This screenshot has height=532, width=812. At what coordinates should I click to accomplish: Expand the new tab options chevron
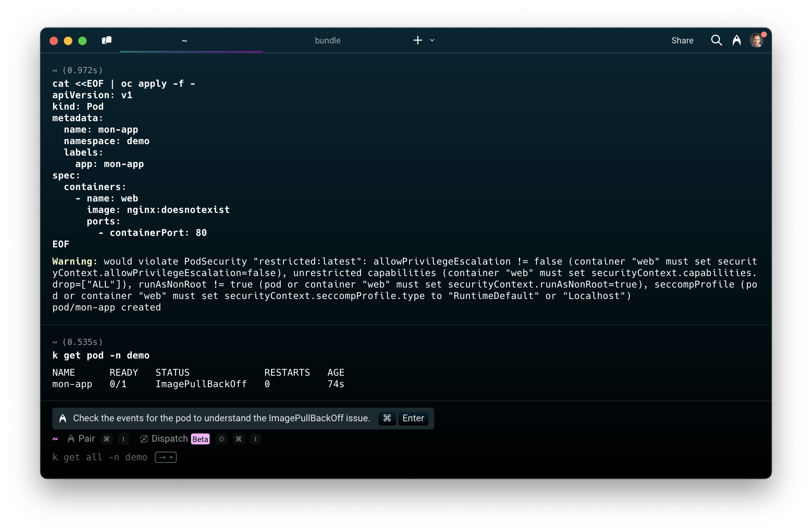(x=432, y=40)
